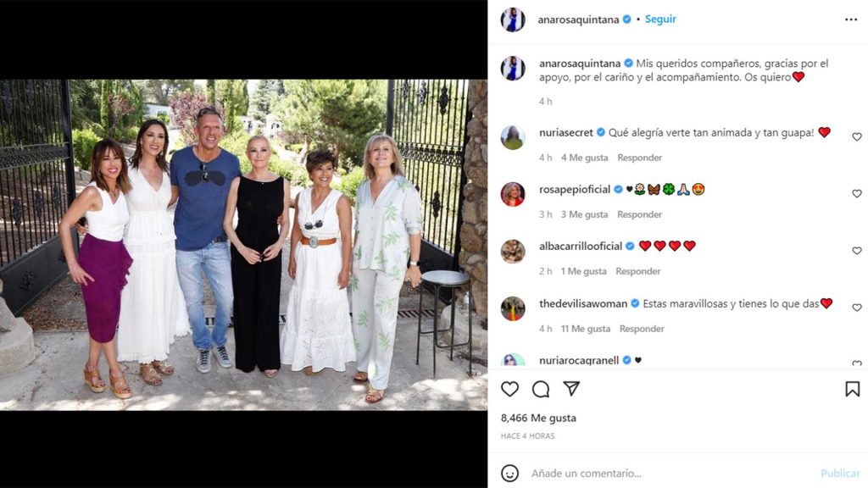The width and height of the screenshot is (868, 488).
Task: Open anarosaquintana's profile picture in header
Action: tap(513, 19)
